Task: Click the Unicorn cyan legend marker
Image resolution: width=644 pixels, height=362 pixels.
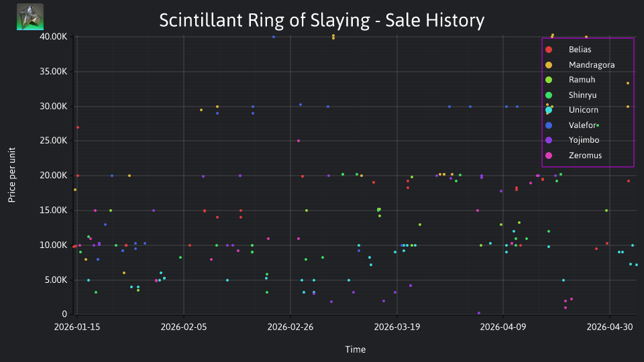Action: (549, 110)
